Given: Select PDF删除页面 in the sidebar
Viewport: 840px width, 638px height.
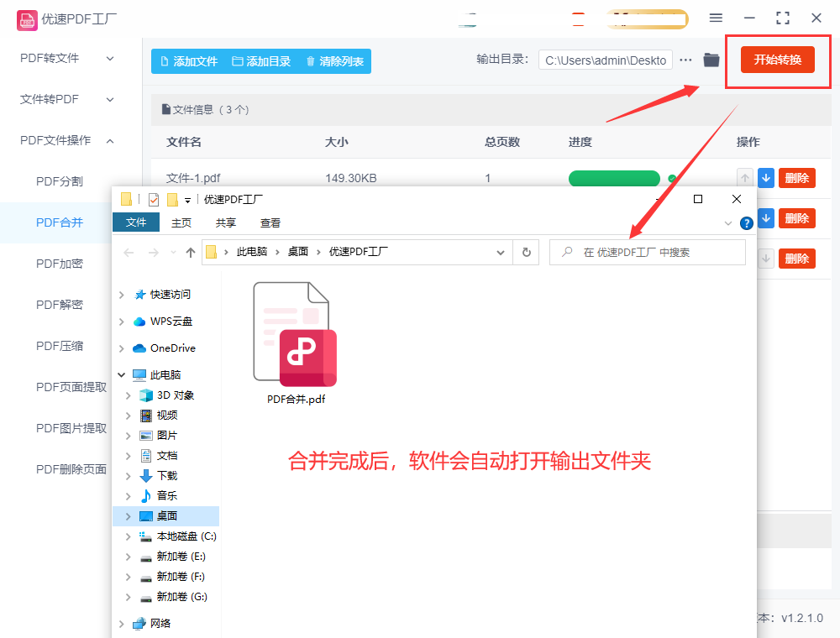Looking at the screenshot, I should click(x=71, y=469).
